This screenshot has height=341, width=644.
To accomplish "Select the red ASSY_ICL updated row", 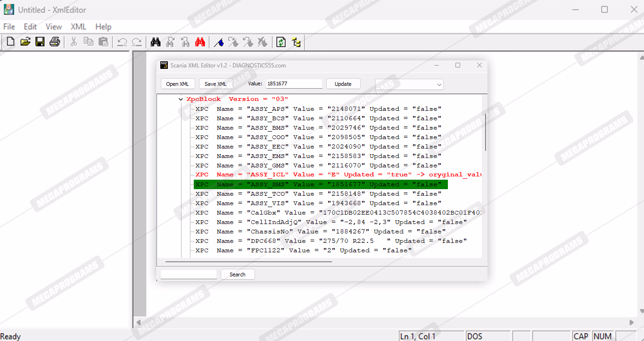I will coord(338,175).
